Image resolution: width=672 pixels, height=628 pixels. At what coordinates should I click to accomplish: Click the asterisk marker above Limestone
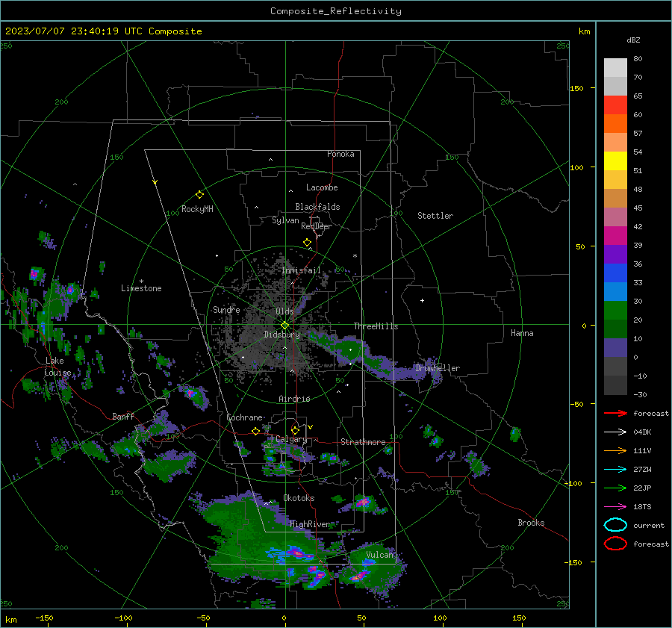[x=141, y=282]
